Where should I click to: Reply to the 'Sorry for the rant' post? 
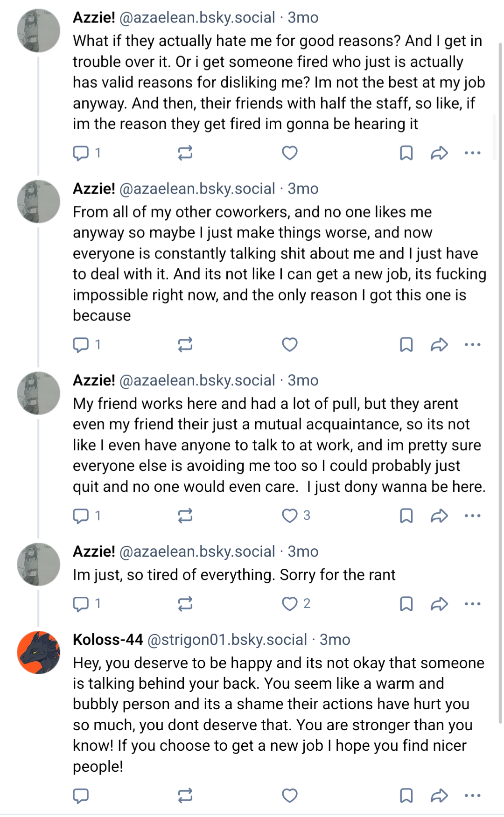point(81,604)
